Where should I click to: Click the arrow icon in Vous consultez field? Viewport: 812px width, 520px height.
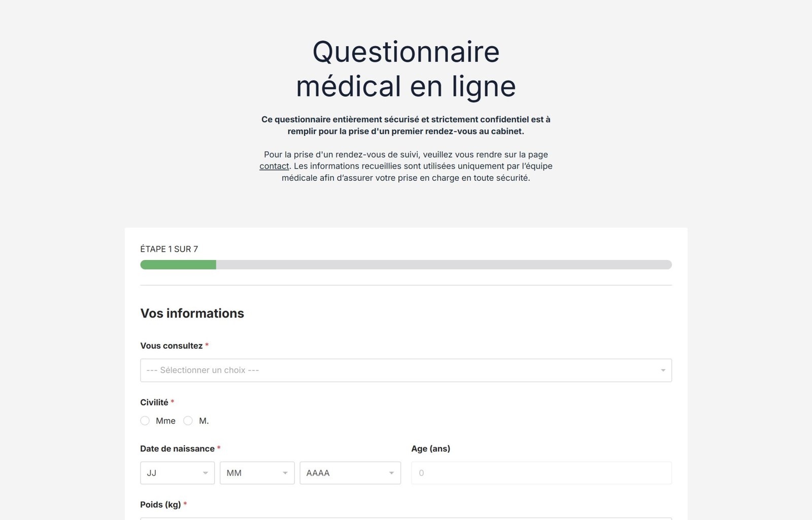click(x=663, y=370)
